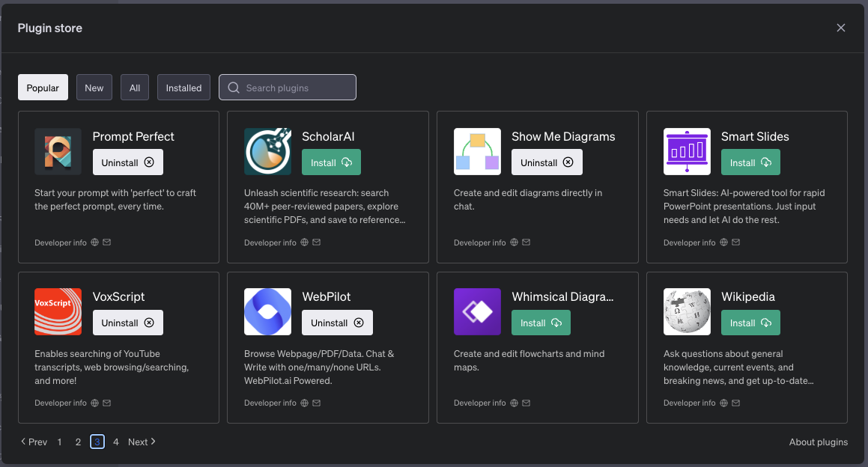Click the VoxScript plugin logo
Image resolution: width=868 pixels, height=467 pixels.
(58, 311)
